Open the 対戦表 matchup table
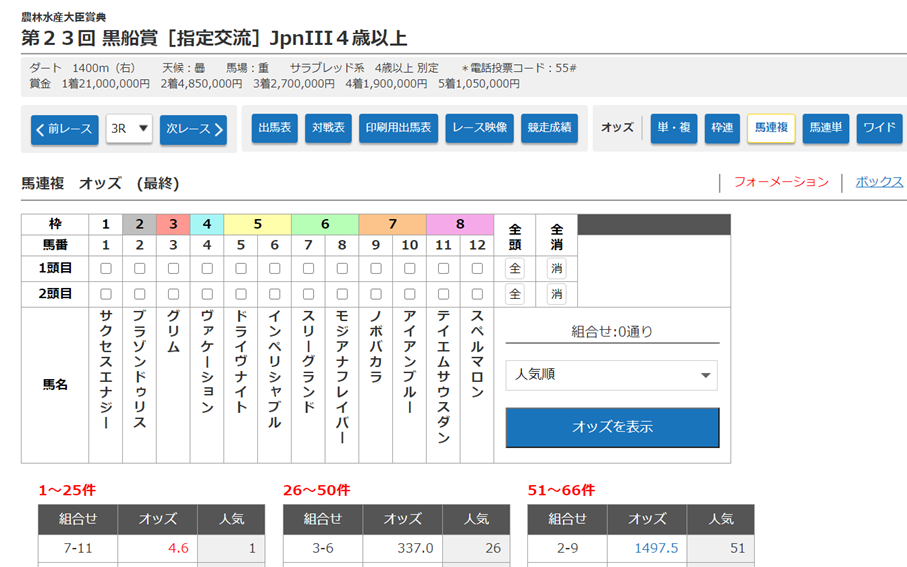This screenshot has height=567, width=907. click(328, 128)
